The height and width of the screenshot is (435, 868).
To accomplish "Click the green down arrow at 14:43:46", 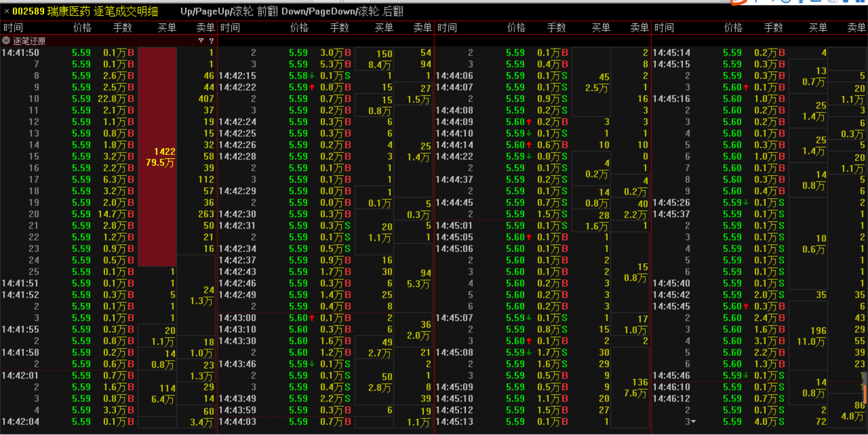I will tap(312, 364).
